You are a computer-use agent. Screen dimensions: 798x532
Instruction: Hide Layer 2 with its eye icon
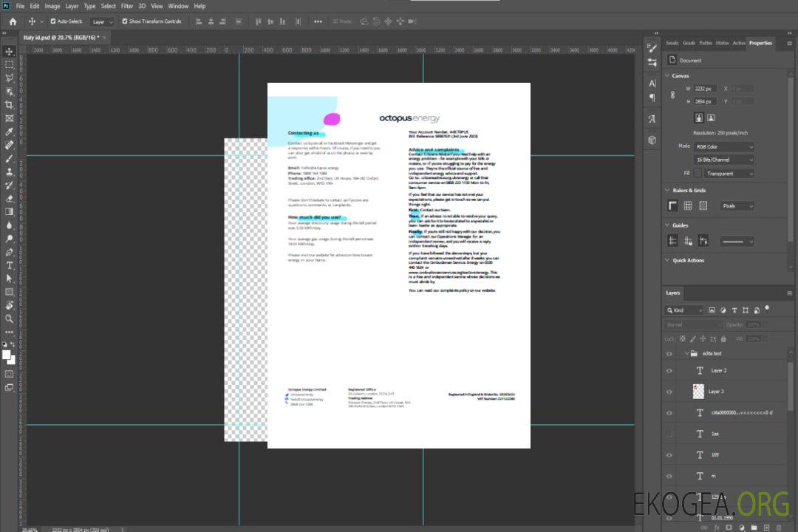[x=669, y=370]
